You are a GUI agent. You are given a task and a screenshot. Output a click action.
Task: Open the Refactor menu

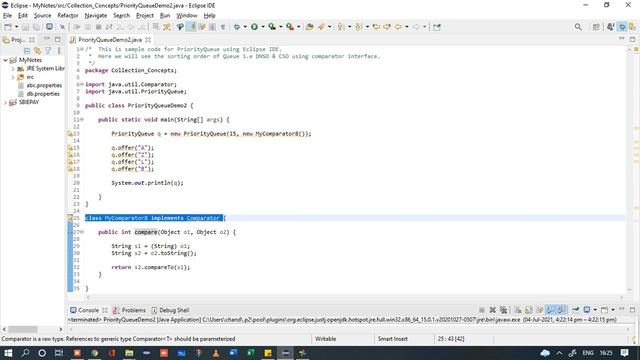click(68, 16)
